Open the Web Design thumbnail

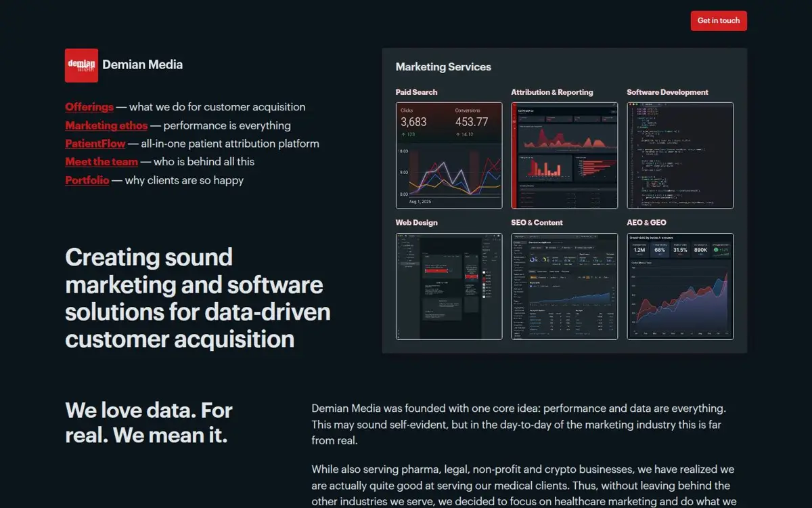449,286
